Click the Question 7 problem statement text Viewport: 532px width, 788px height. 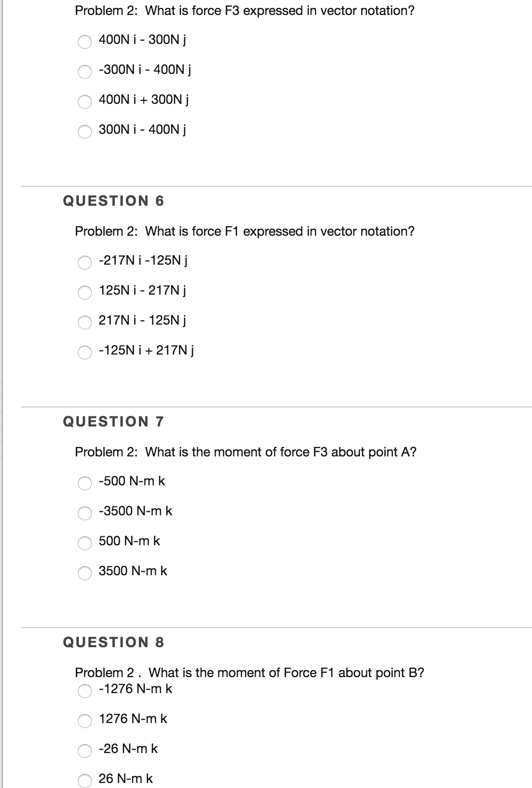(x=247, y=452)
